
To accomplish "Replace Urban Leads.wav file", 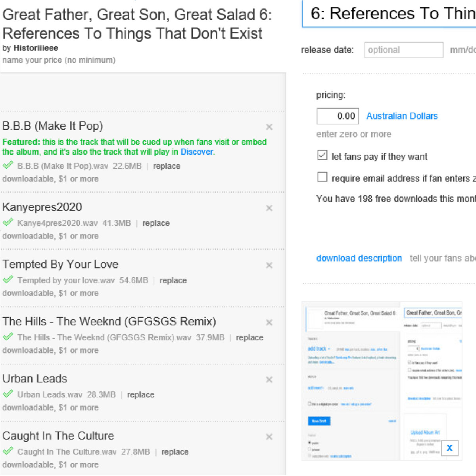I will (x=140, y=395).
